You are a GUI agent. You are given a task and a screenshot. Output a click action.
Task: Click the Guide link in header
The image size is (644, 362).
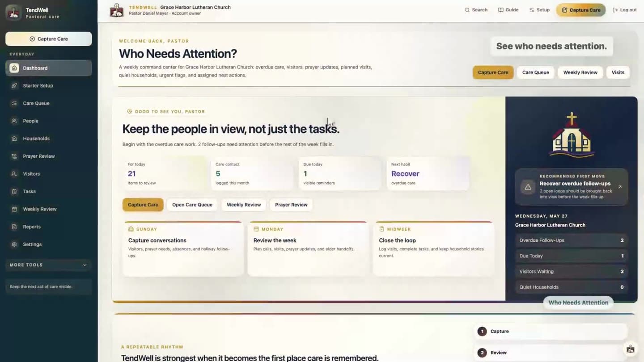508,10
